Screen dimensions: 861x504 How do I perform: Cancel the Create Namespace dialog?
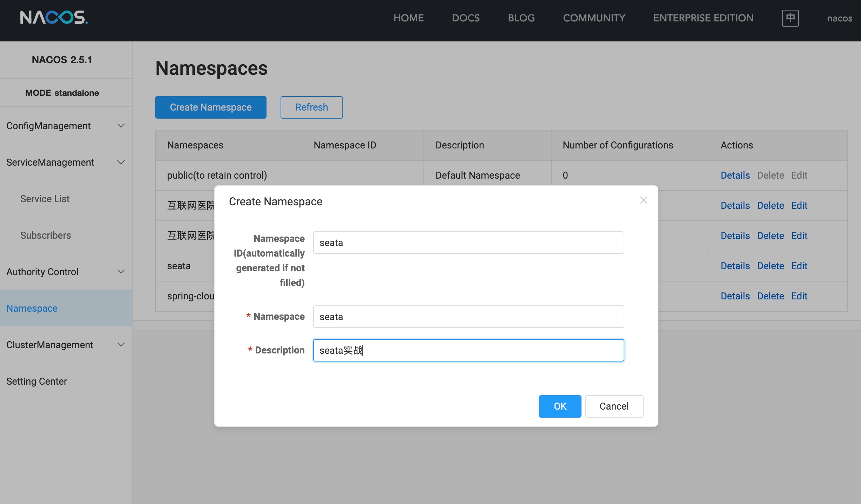click(x=614, y=406)
